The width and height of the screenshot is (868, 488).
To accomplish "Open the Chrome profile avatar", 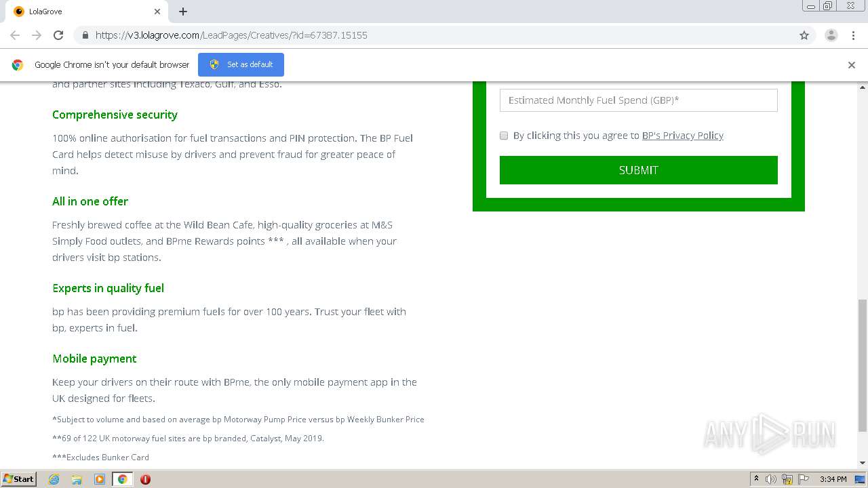I will tap(831, 35).
